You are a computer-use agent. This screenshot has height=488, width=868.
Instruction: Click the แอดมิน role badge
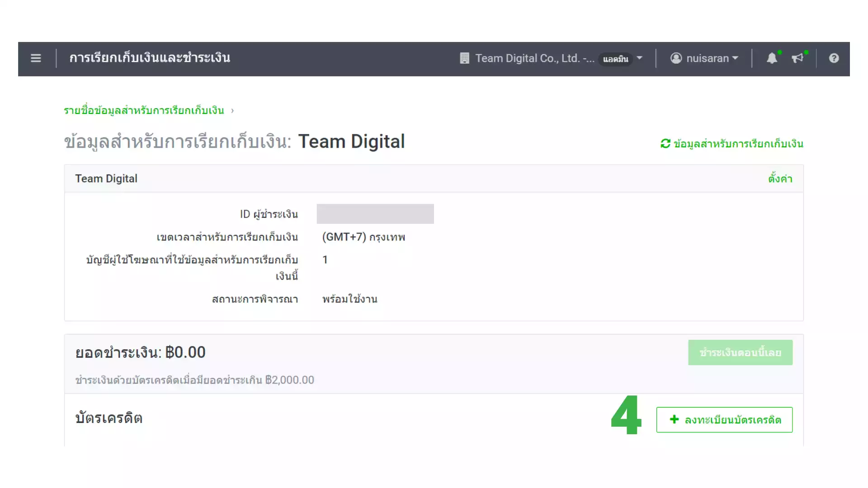tap(615, 59)
